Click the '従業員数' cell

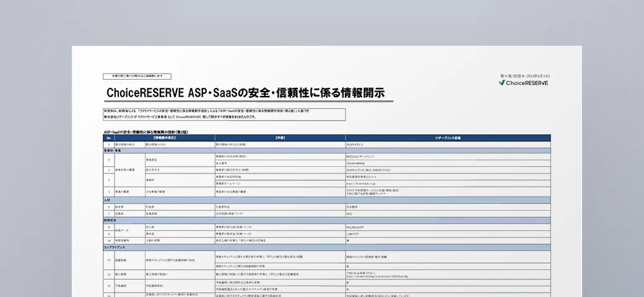180,213
